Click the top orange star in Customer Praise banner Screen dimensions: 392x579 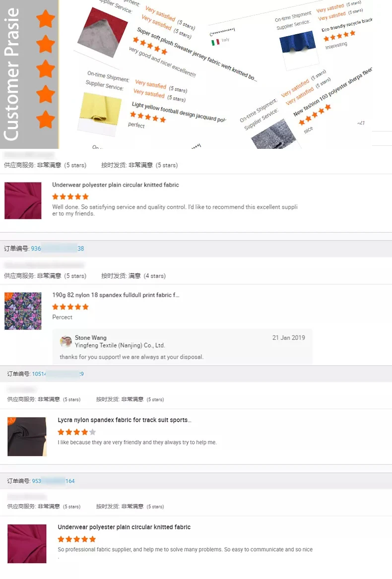click(x=46, y=19)
